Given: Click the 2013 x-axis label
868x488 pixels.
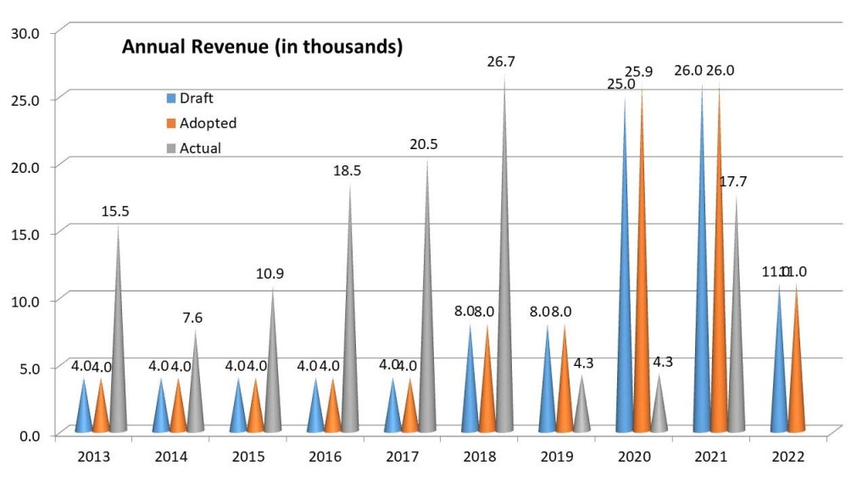Looking at the screenshot, I should tap(93, 456).
